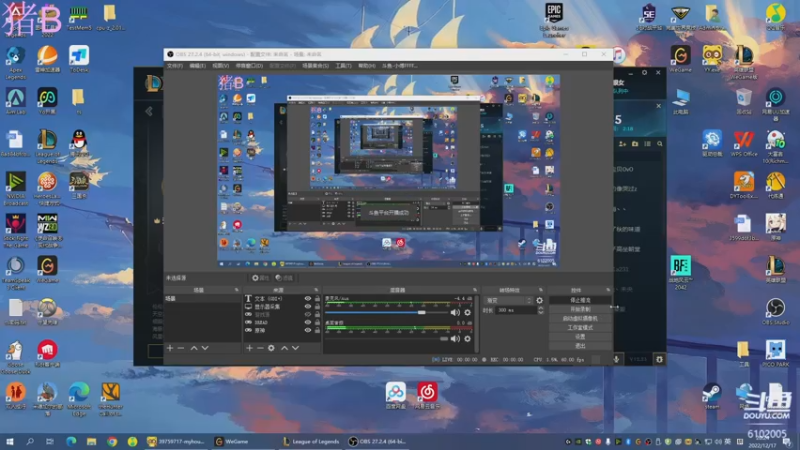Open transition properties gear icon

[539, 301]
